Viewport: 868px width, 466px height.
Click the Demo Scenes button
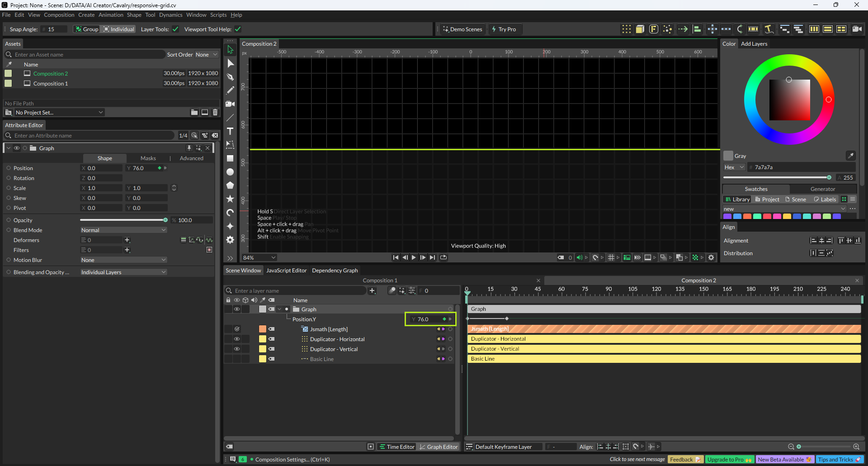click(x=462, y=29)
